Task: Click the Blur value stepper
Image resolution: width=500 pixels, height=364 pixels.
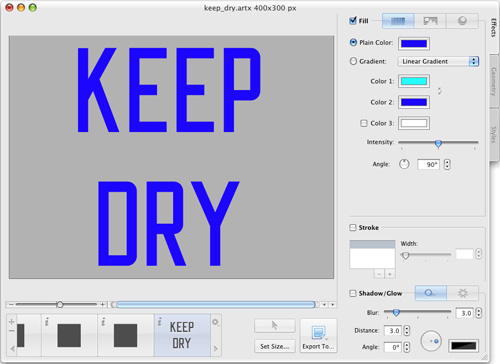Action: 479,313
